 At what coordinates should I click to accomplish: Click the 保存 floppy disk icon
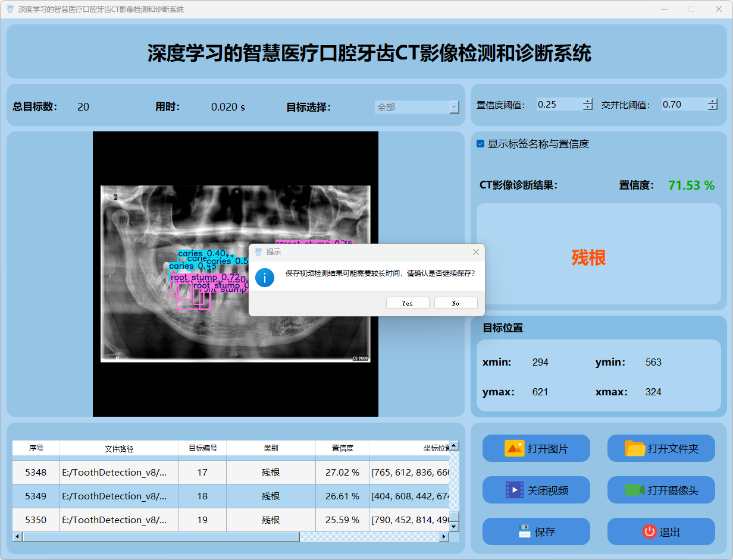pyautogui.click(x=524, y=531)
